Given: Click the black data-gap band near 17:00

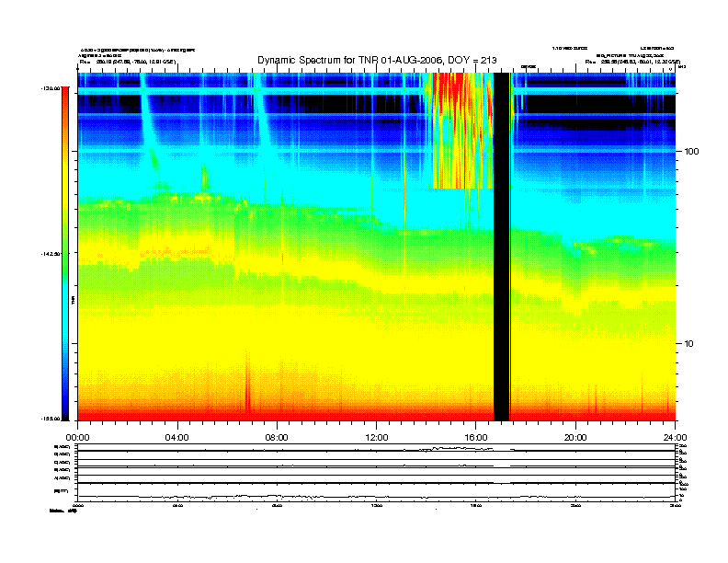Looking at the screenshot, I should [502, 247].
